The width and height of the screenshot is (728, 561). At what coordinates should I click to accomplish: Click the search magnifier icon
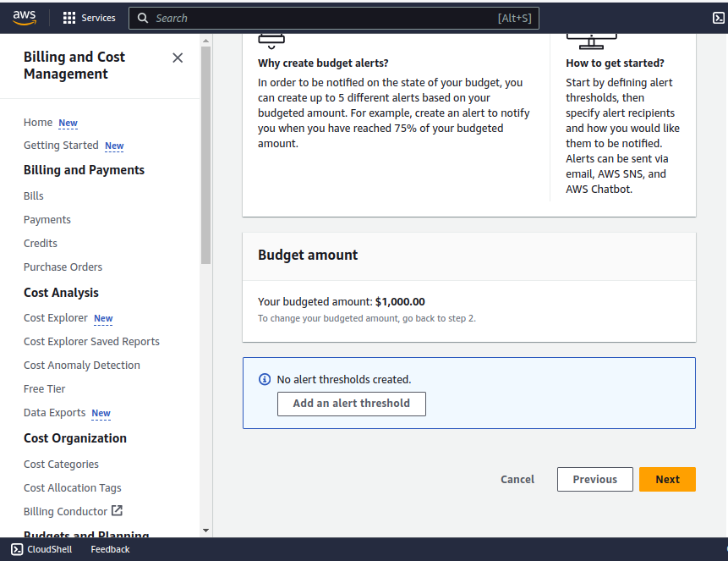pyautogui.click(x=143, y=18)
